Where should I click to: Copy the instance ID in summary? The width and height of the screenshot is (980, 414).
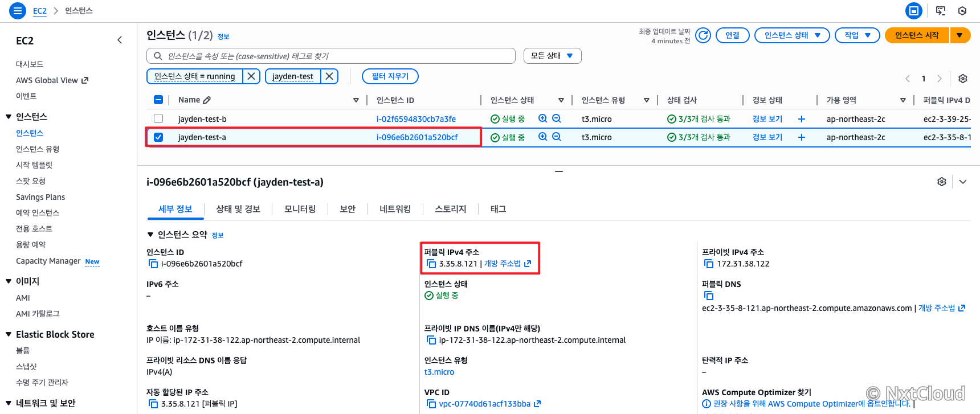click(153, 264)
